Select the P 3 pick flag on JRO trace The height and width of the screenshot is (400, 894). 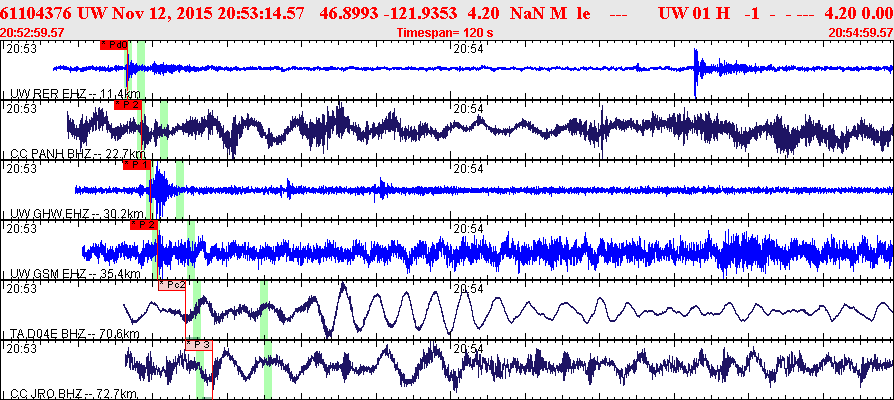(199, 344)
